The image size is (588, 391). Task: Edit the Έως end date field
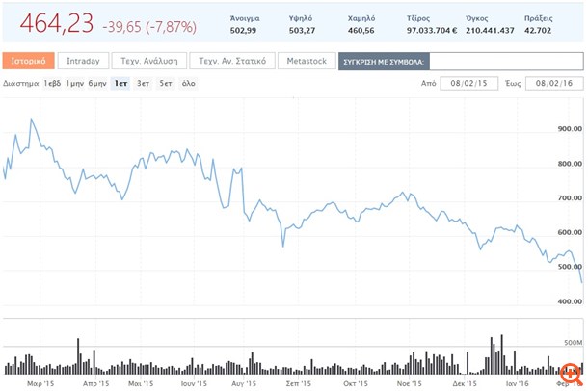point(554,84)
